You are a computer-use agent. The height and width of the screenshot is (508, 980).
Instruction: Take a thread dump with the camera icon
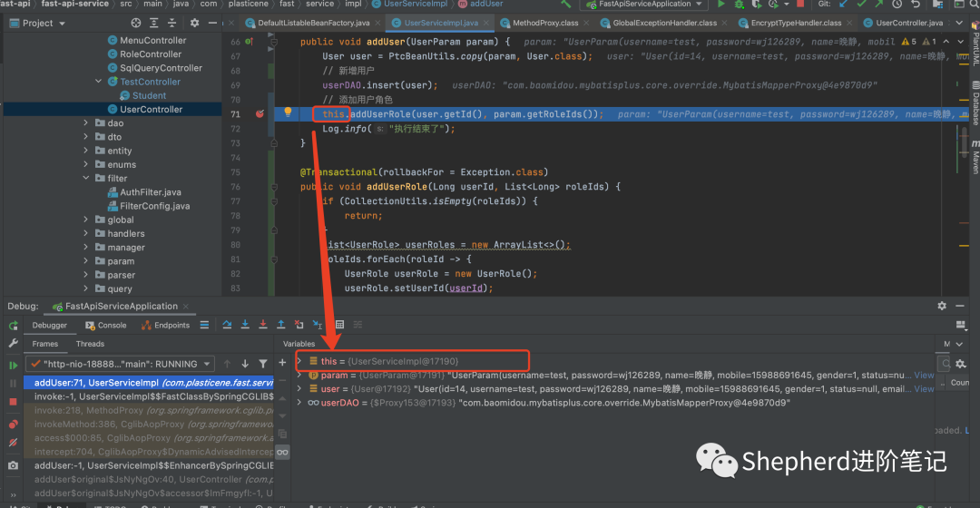point(13,465)
